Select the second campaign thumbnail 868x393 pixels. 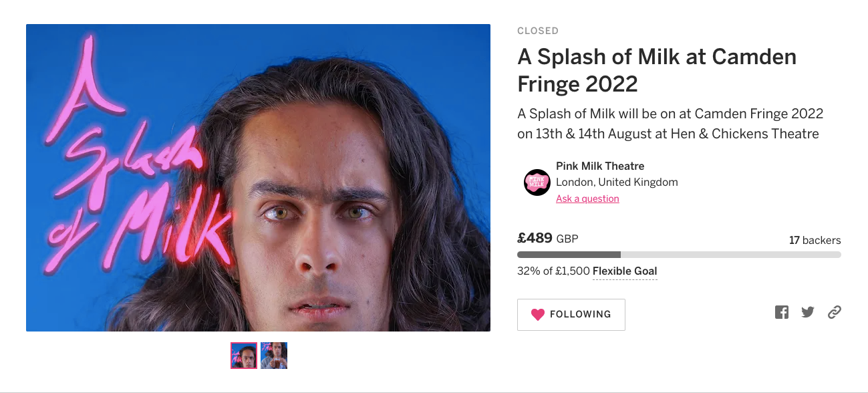coord(274,356)
